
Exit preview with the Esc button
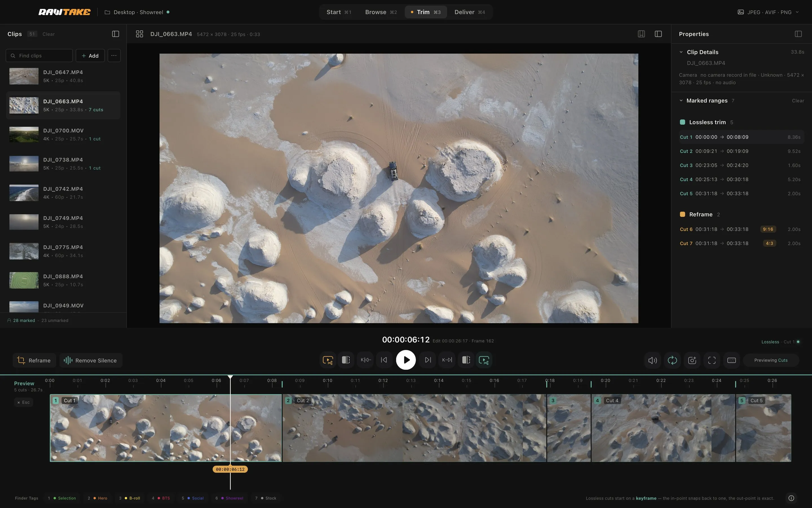tap(23, 402)
